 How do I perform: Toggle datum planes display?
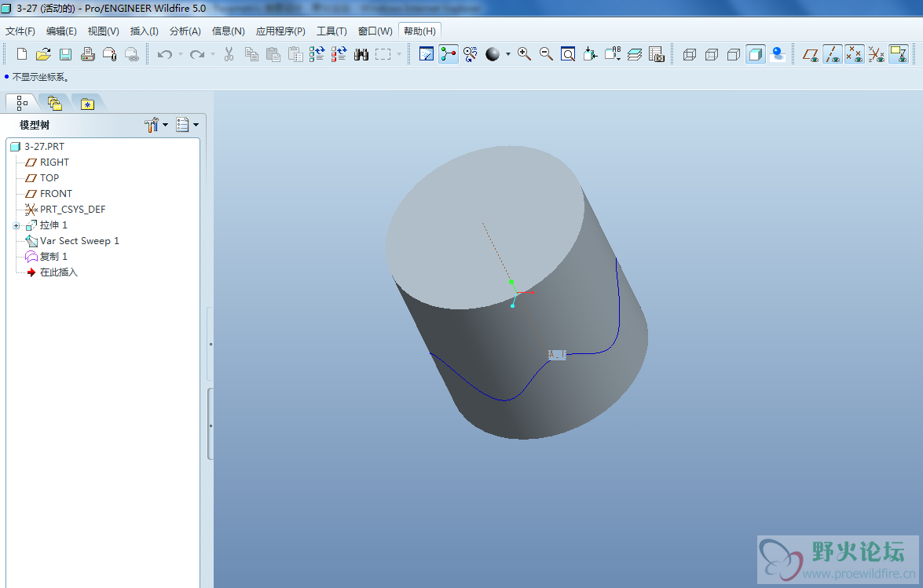pos(811,55)
